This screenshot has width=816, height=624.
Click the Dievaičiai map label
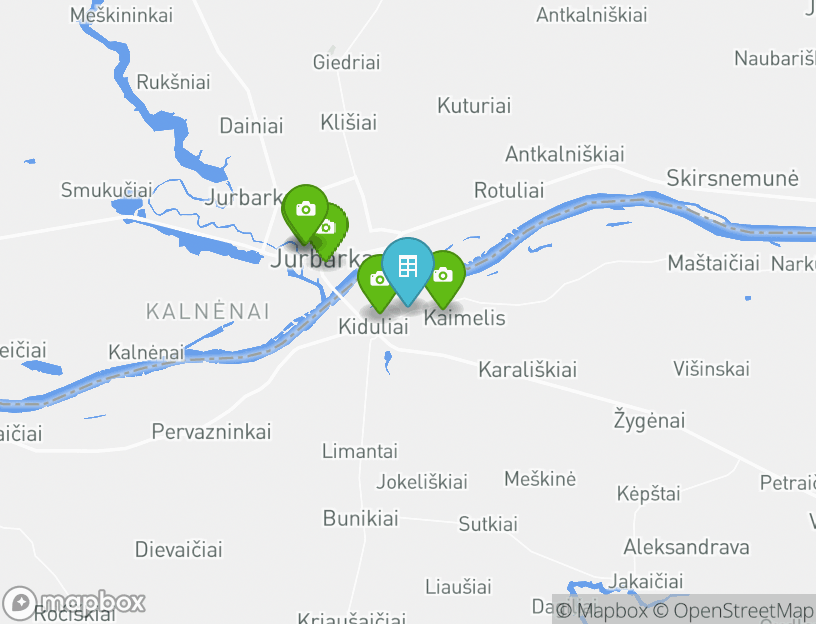[x=178, y=550]
